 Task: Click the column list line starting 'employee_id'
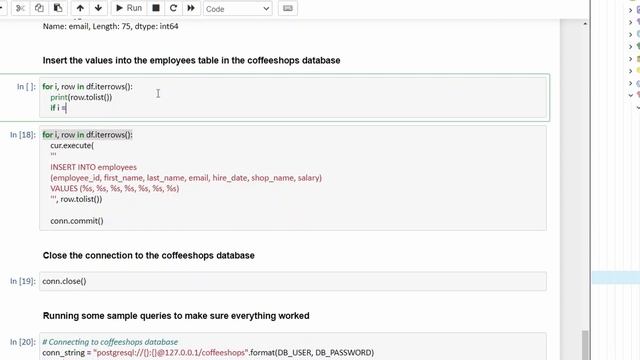pyautogui.click(x=186, y=178)
